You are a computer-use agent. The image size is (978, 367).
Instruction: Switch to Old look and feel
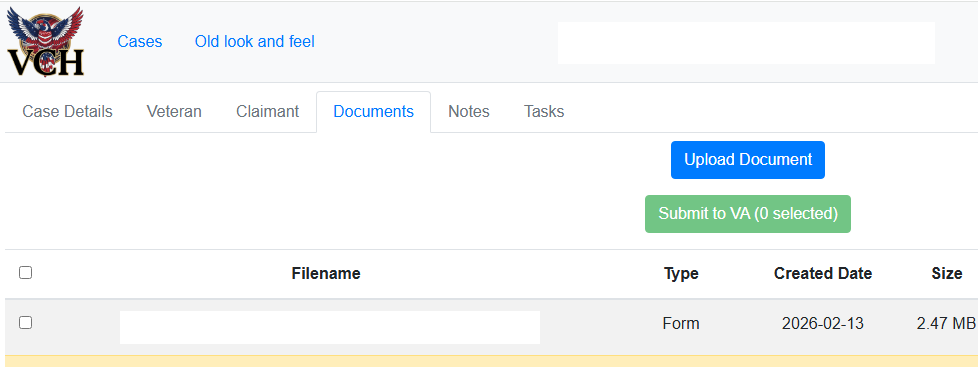pyautogui.click(x=254, y=42)
